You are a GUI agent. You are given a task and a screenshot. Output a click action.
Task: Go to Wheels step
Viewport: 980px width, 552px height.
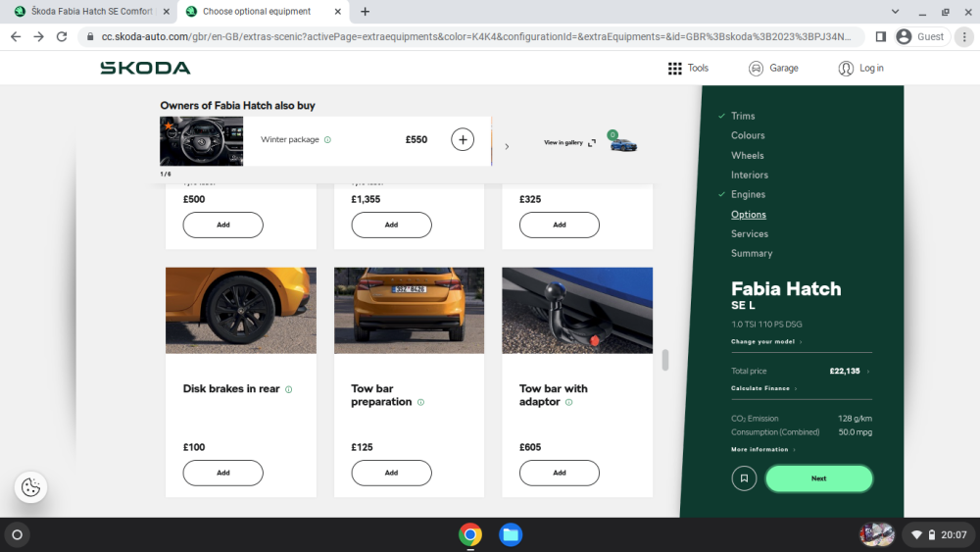coord(748,155)
